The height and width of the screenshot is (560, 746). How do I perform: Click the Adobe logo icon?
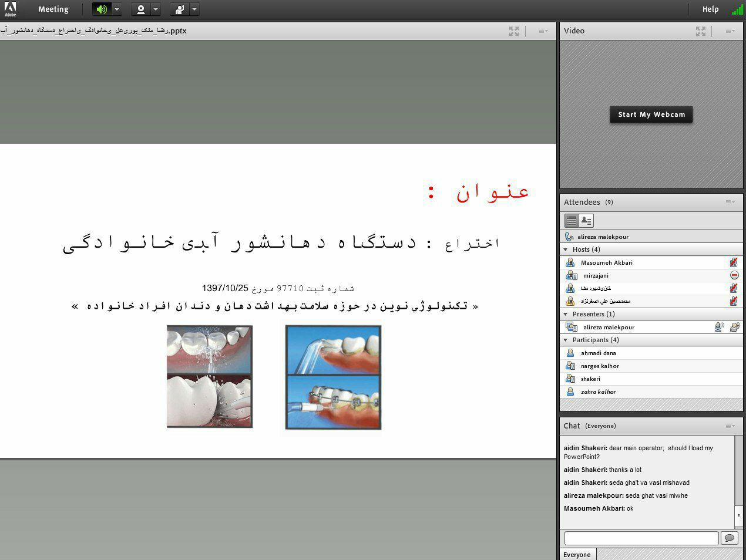[10, 9]
